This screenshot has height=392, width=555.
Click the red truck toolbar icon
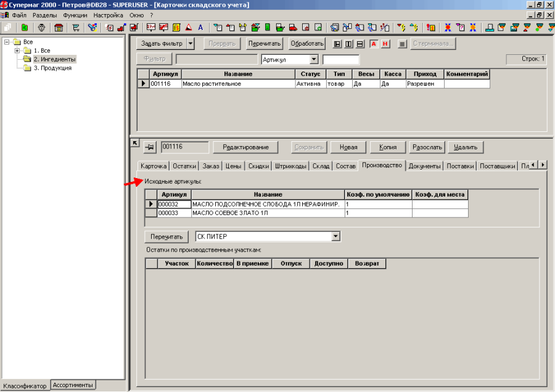click(x=293, y=28)
